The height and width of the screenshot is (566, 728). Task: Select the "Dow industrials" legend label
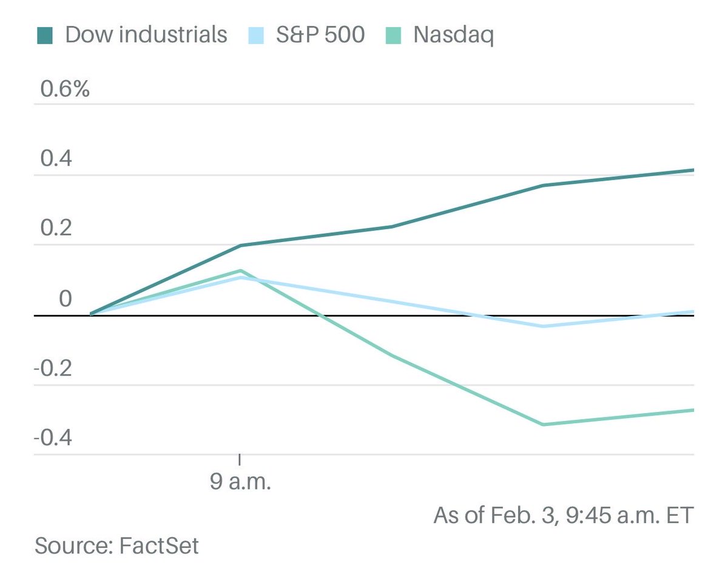click(x=146, y=35)
